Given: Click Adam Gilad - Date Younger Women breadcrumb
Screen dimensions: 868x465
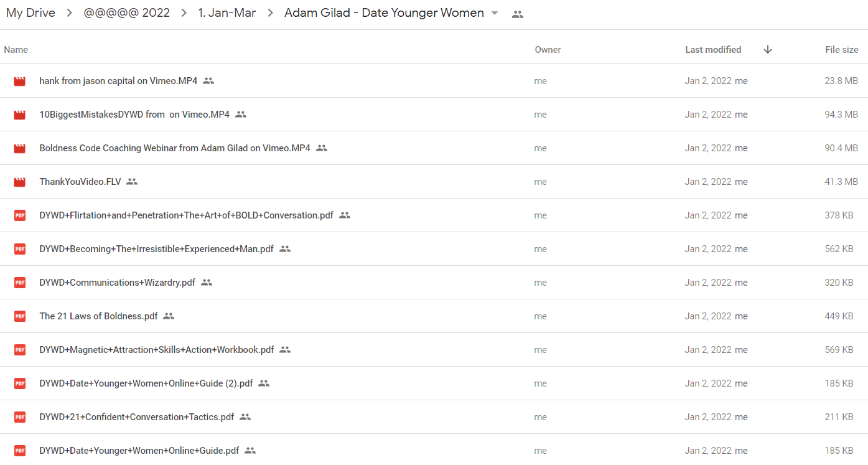Looking at the screenshot, I should pyautogui.click(x=384, y=13).
